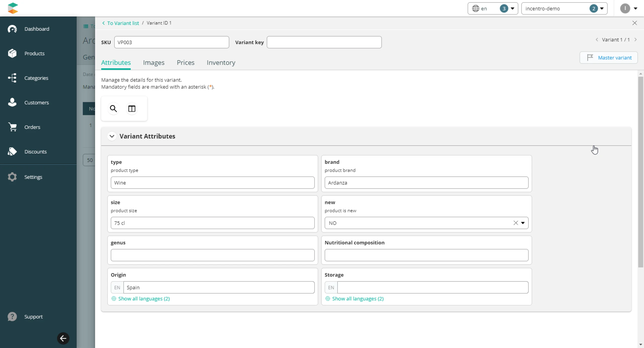Open the Discounts section in sidebar

[x=35, y=152]
